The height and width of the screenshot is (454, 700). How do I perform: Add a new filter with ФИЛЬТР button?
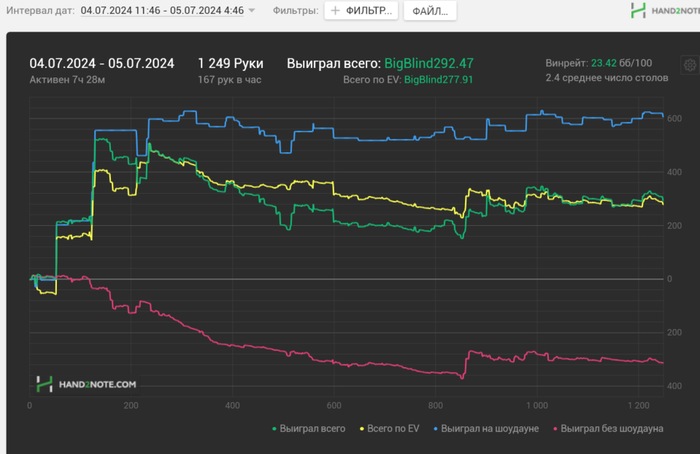pyautogui.click(x=361, y=11)
